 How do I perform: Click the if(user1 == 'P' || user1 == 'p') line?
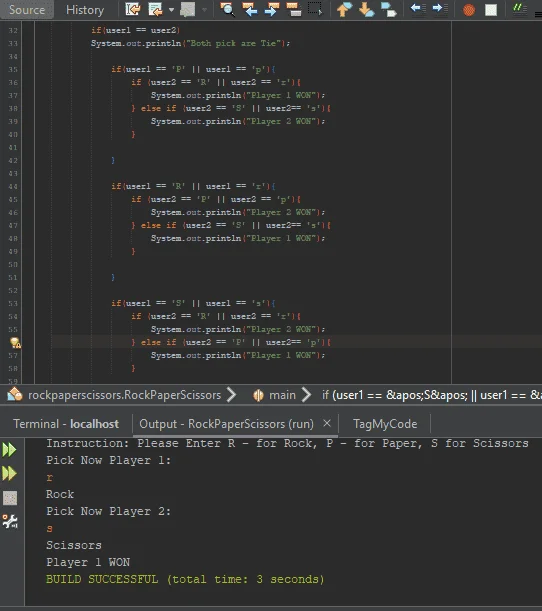193,69
